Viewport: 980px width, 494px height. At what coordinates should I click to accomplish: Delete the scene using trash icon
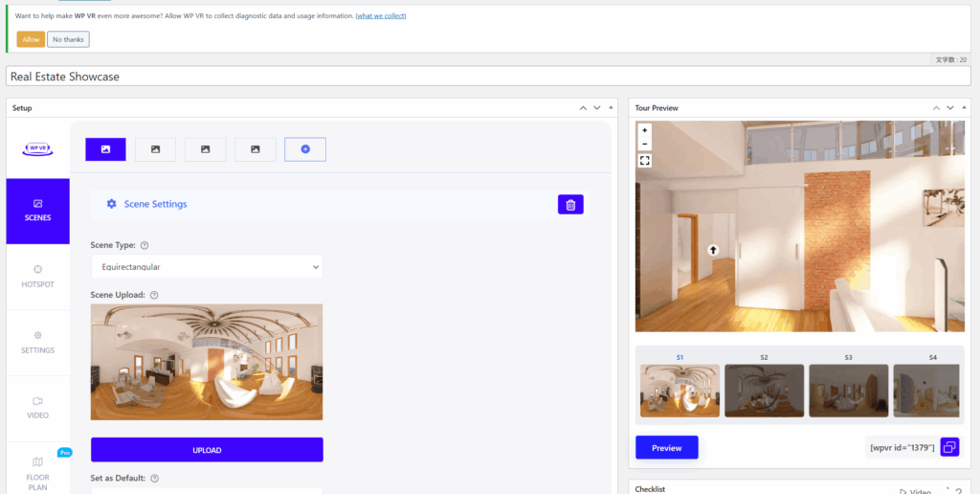[570, 205]
